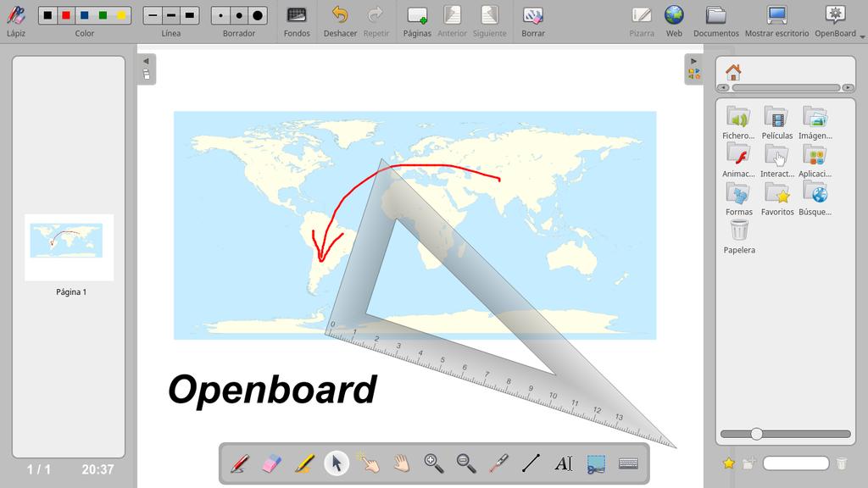868x488 pixels.
Task: Click the library search input field
Action: coord(795,463)
